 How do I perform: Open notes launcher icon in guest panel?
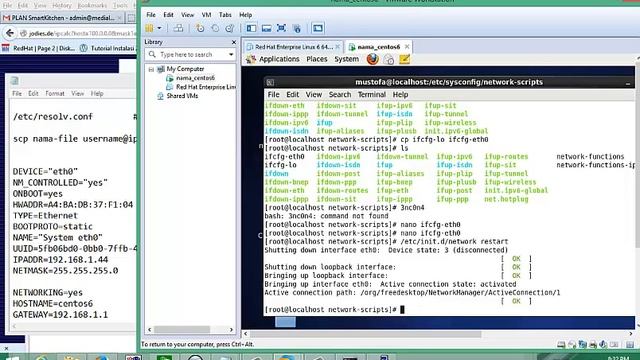pyautogui.click(x=404, y=59)
